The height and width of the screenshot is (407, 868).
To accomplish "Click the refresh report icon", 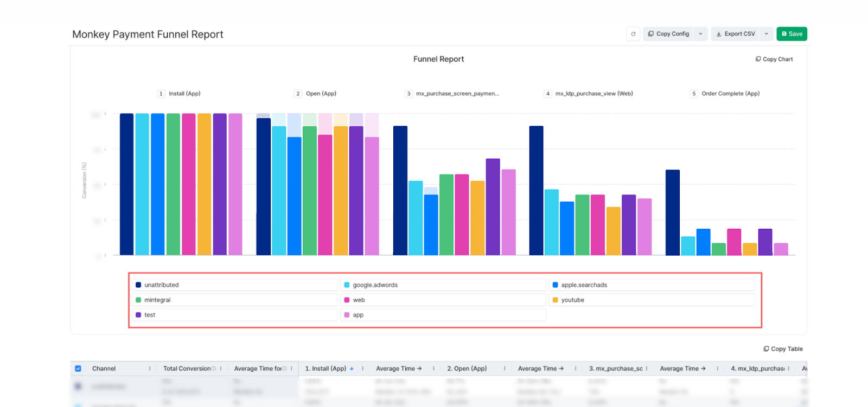I will pos(633,34).
